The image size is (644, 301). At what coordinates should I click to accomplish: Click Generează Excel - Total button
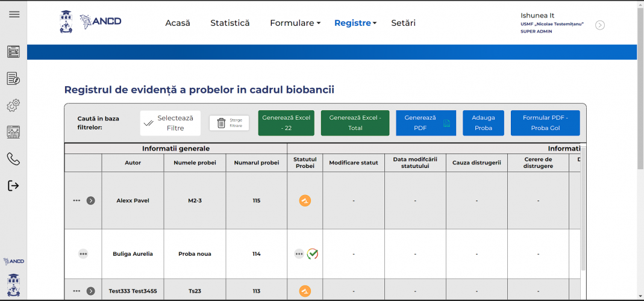[x=355, y=123]
